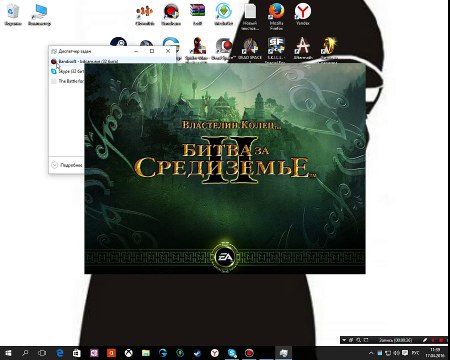Open taskbar search magnifier
The width and height of the screenshot is (450, 360).
[25, 353]
